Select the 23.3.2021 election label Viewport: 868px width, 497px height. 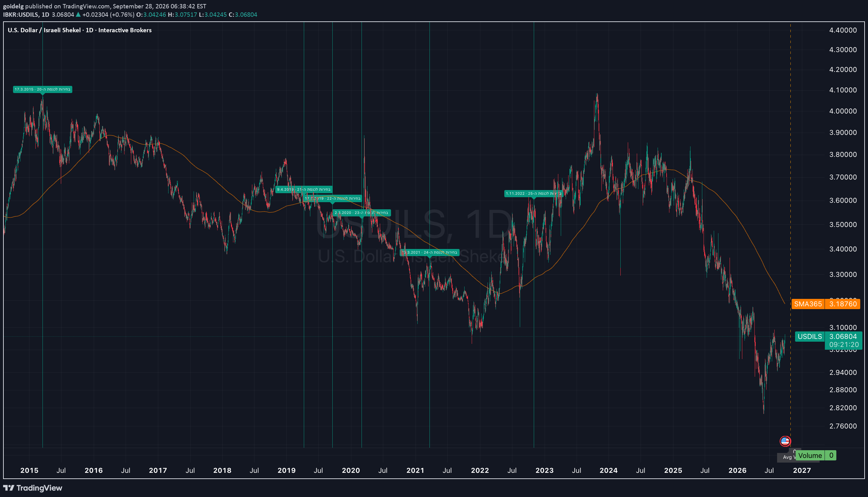pos(430,253)
